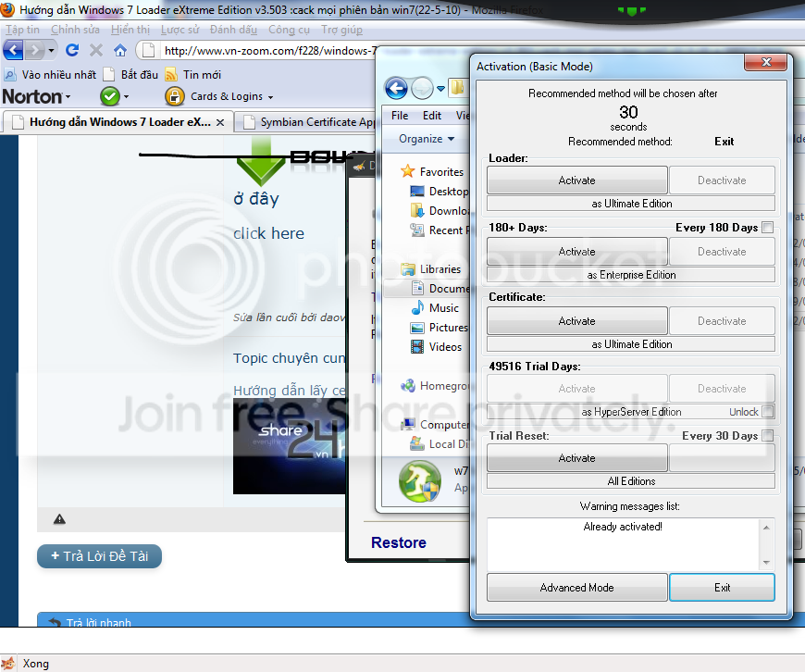This screenshot has height=672, width=805.
Task: Reload the page with the refresh icon
Action: [72, 50]
